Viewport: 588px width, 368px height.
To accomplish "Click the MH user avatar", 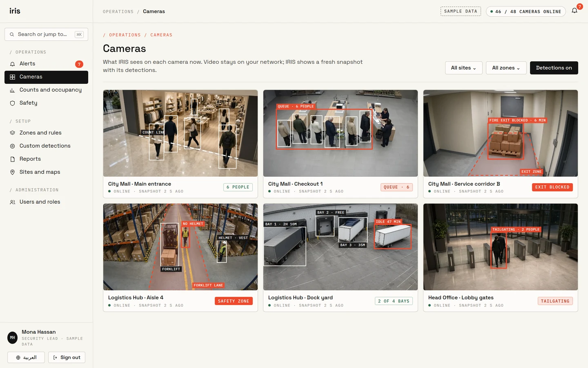I will pyautogui.click(x=12, y=338).
